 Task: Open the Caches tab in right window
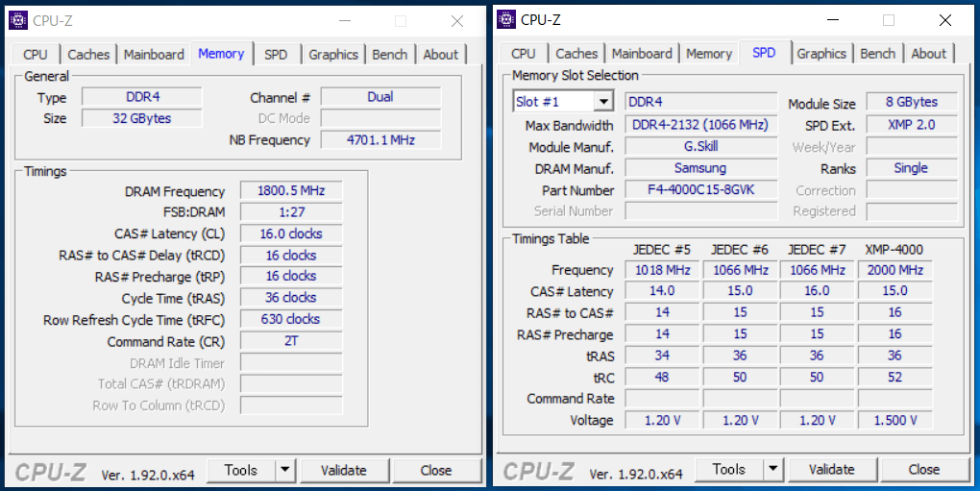[576, 54]
